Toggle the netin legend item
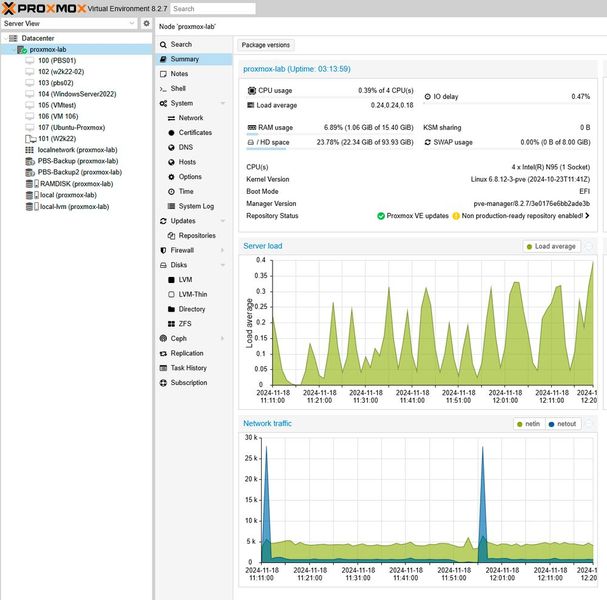The height and width of the screenshot is (600, 607). (x=529, y=424)
